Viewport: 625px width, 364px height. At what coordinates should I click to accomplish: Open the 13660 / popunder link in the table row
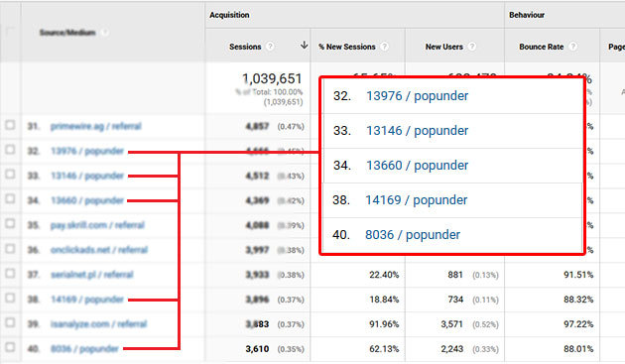click(87, 200)
